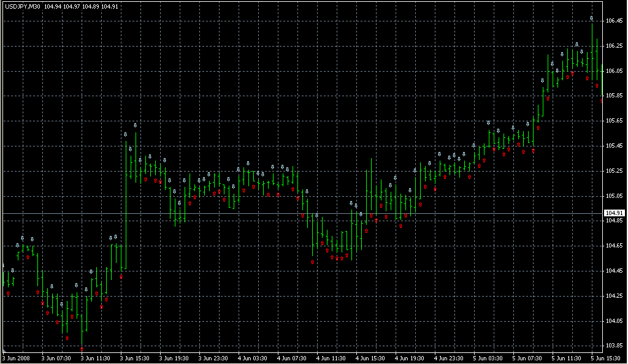Click the '3 Jun 2008' date label
628x364 pixels.
pyautogui.click(x=17, y=358)
